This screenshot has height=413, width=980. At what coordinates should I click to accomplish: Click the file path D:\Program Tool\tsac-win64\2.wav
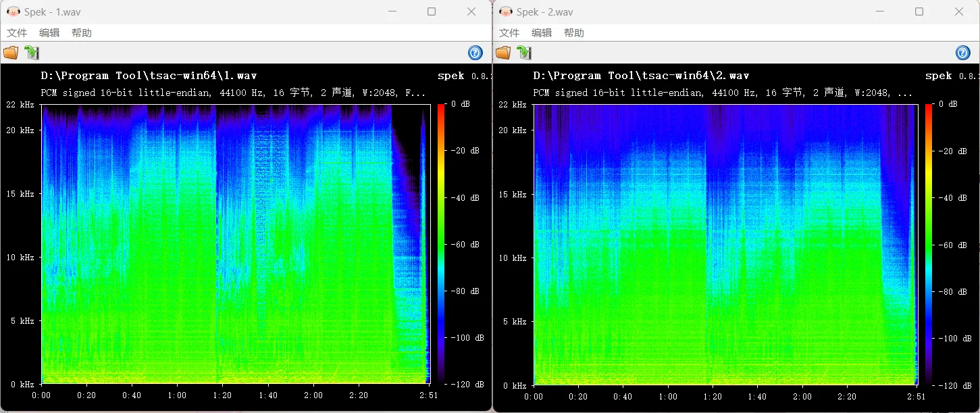[641, 76]
